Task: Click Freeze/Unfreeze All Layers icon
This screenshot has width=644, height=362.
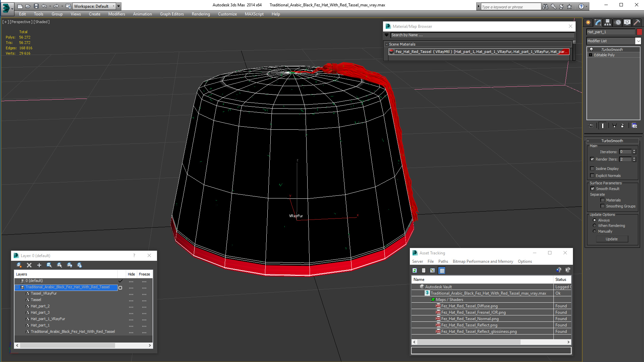Action: click(x=79, y=265)
